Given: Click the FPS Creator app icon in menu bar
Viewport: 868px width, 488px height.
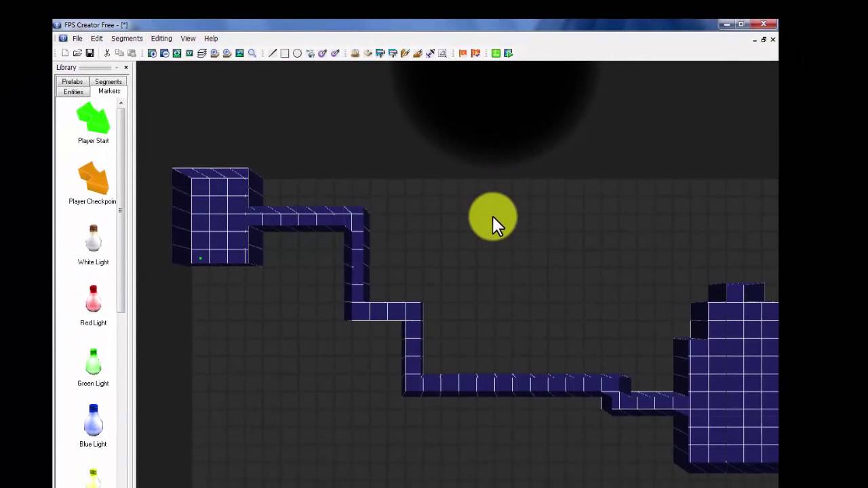Looking at the screenshot, I should (63, 39).
